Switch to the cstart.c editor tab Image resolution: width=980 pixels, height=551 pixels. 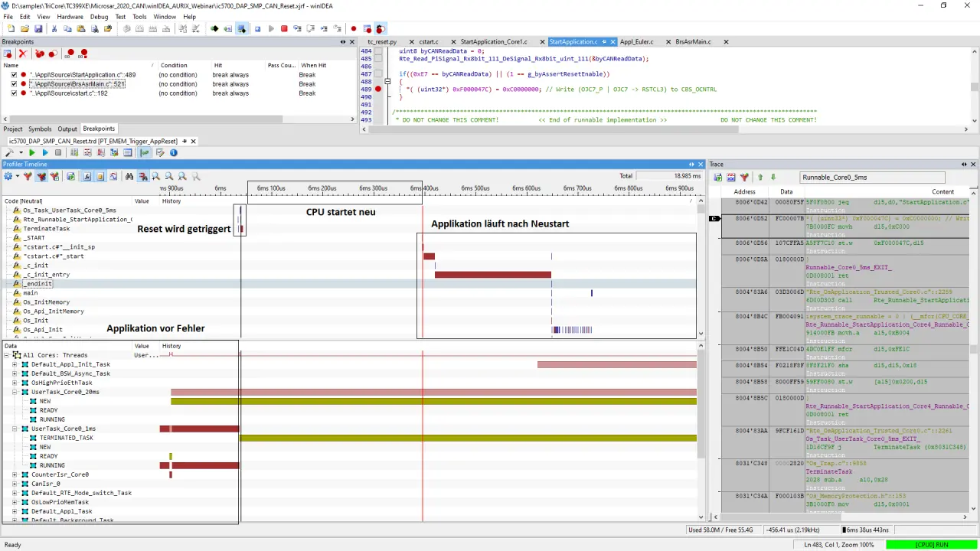coord(428,42)
